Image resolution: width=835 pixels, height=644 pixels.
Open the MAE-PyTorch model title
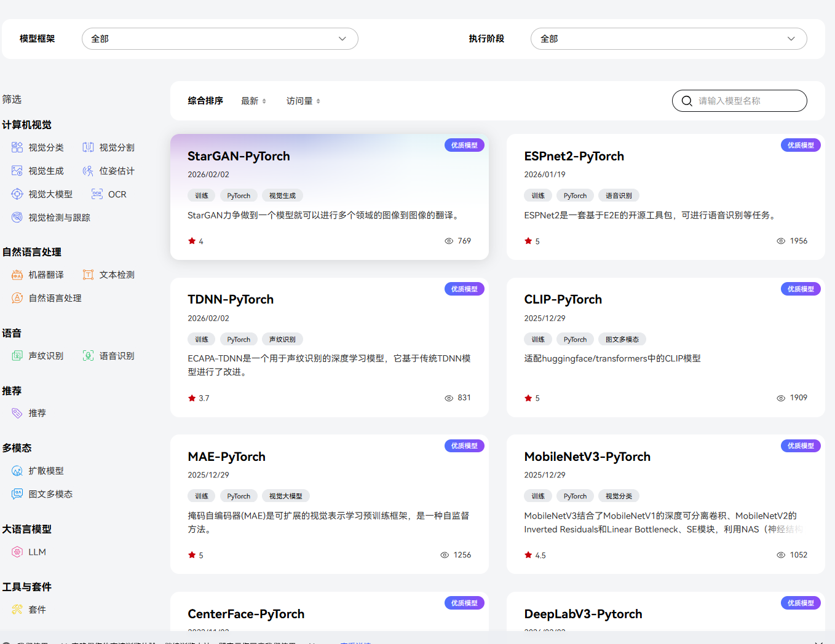pos(226,457)
